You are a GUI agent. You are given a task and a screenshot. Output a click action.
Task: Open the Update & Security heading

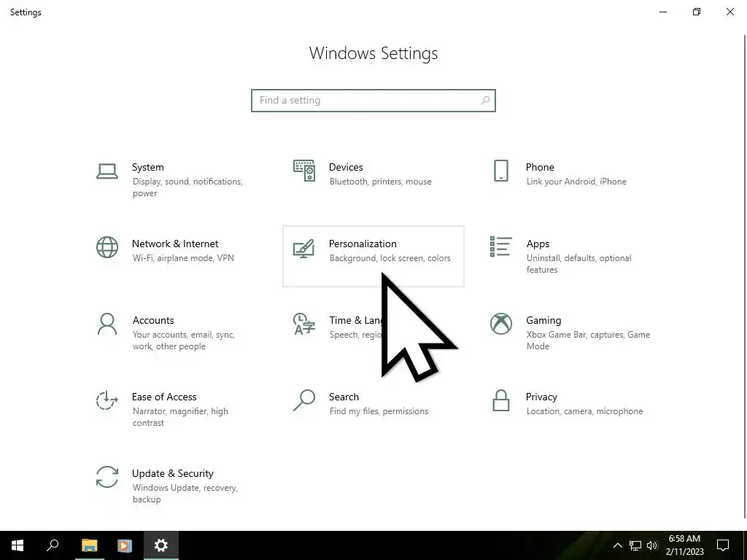pyautogui.click(x=172, y=474)
